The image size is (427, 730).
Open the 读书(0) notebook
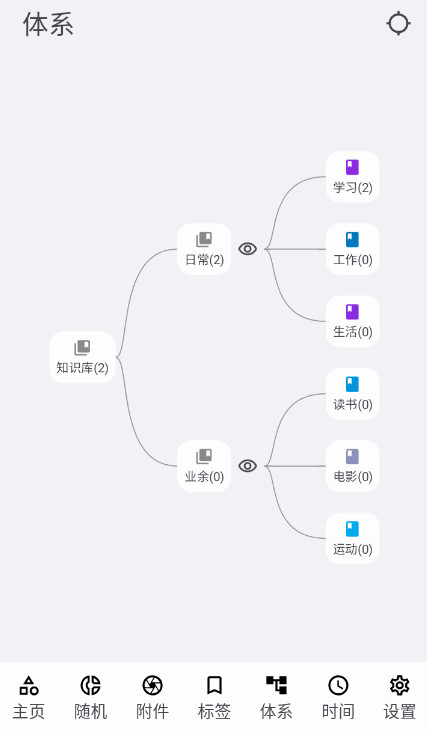tap(352, 393)
